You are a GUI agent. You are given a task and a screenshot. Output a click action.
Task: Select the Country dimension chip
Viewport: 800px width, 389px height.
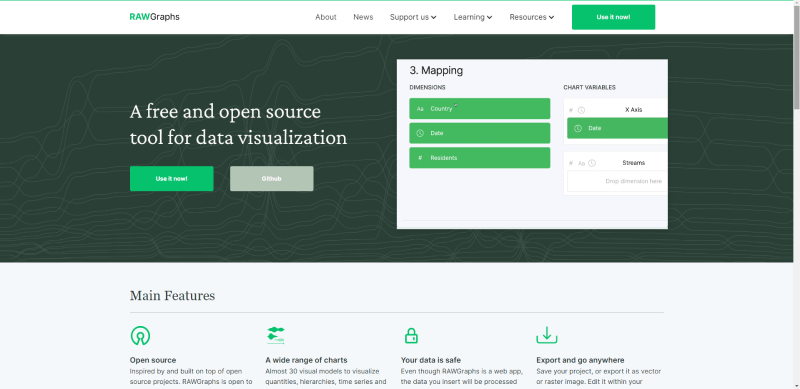pos(480,109)
